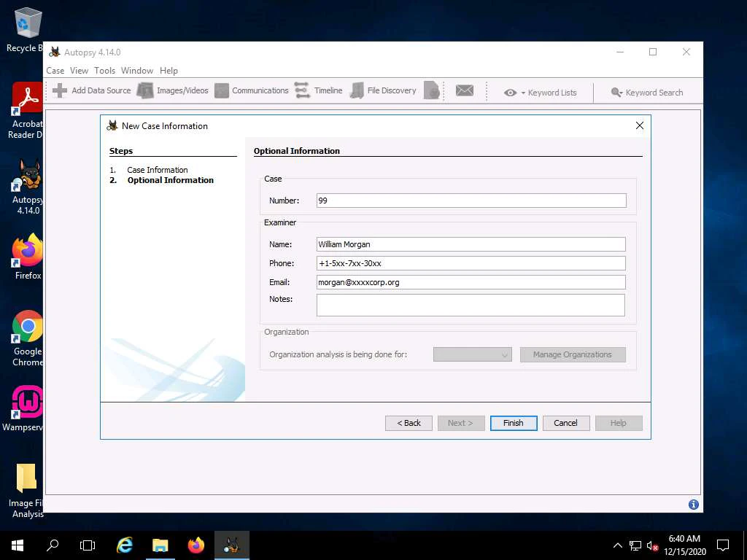The width and height of the screenshot is (747, 560).
Task: Open the Images/Videos gallery tool
Action: [173, 90]
